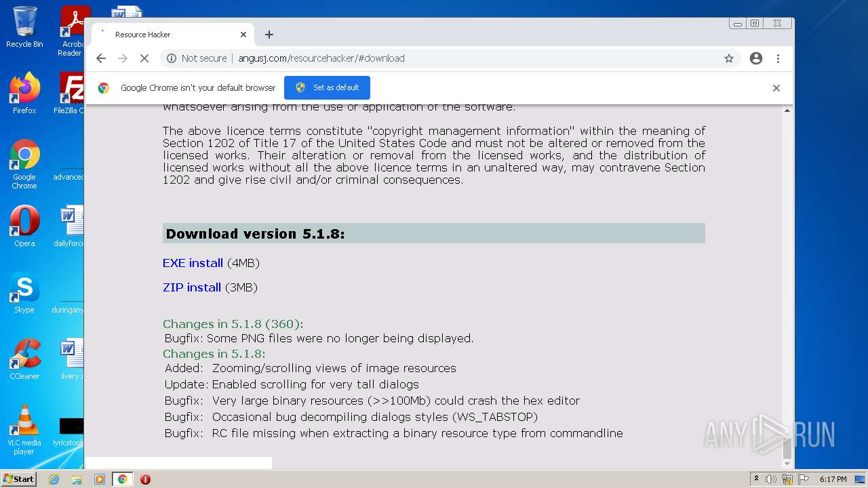The image size is (868, 488).
Task: Open the Chrome three-dot menu
Action: click(x=778, y=58)
